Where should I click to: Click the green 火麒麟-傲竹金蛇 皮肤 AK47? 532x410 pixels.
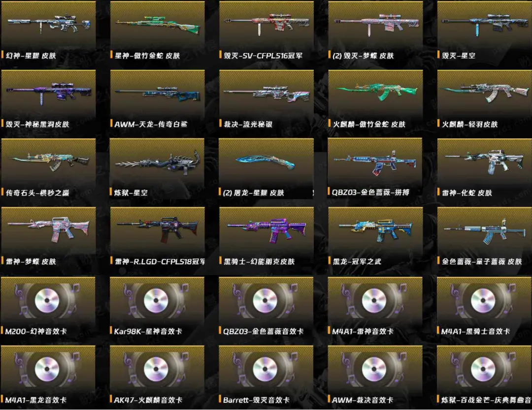point(377,92)
